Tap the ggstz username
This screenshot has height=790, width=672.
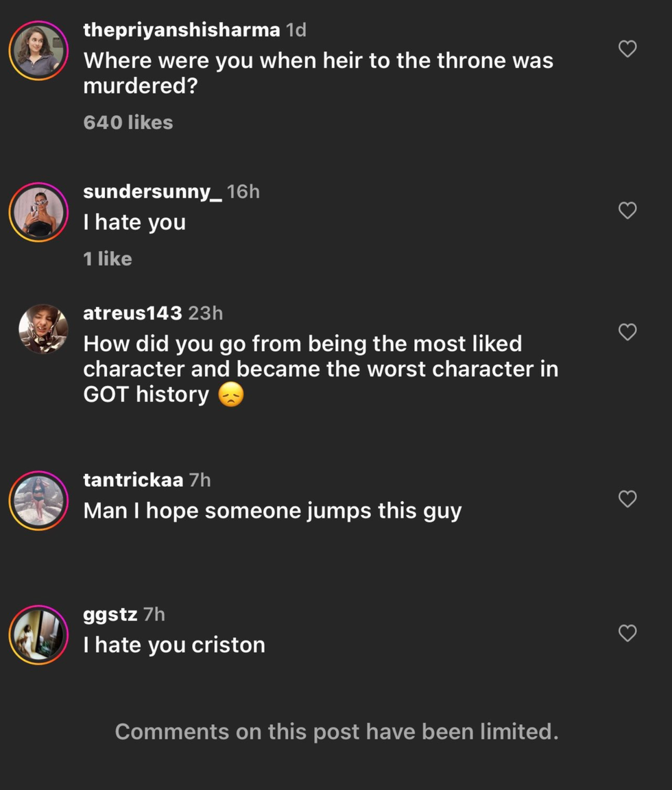[110, 614]
